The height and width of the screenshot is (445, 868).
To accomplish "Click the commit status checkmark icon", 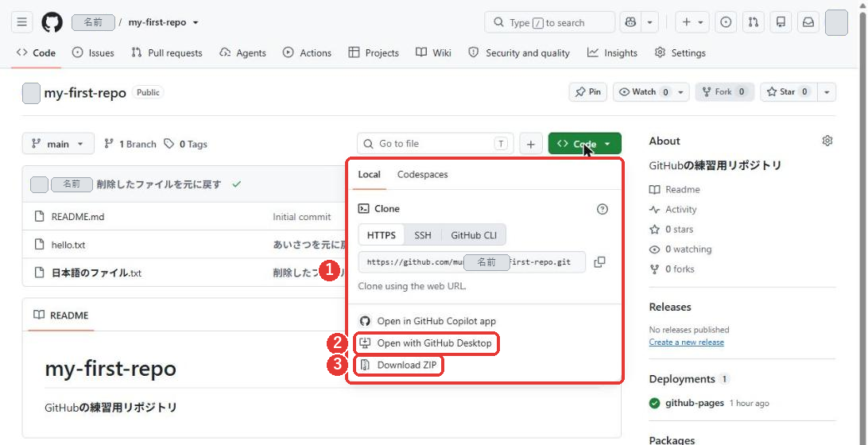I will (237, 184).
